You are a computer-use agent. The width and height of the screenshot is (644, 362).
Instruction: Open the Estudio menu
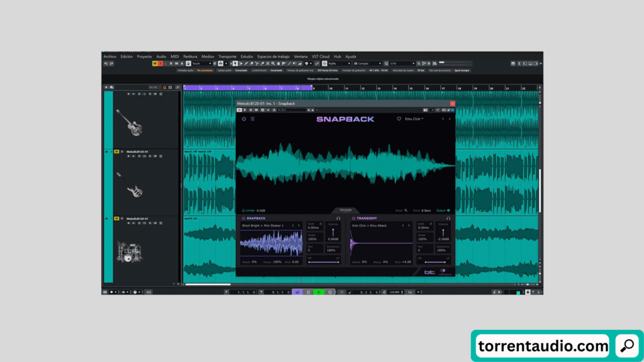(x=247, y=57)
